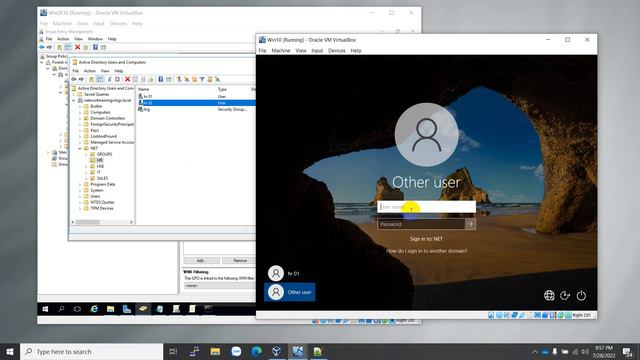Click the Help icon in Group Policy toolbar
Viewport: 640px width, 360px height.
pyautogui.click(x=95, y=47)
